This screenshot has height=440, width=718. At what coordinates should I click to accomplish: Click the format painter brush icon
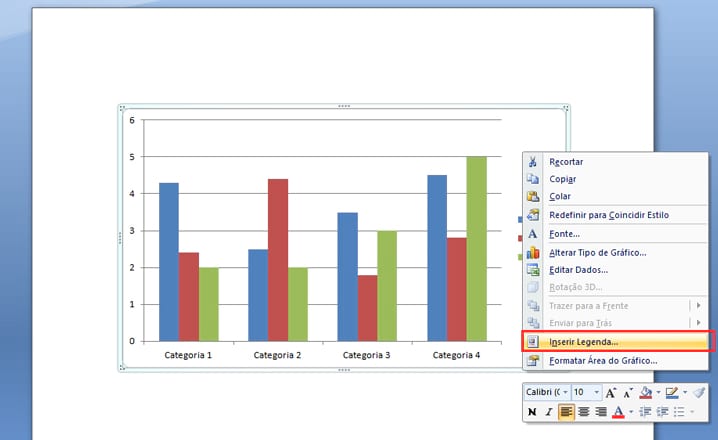pyautogui.click(x=699, y=393)
